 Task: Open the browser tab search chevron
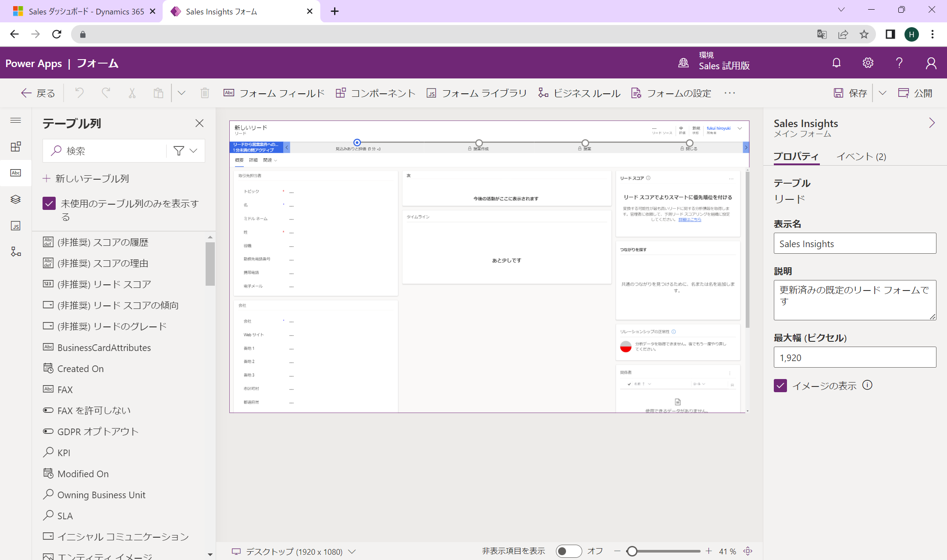[841, 10]
